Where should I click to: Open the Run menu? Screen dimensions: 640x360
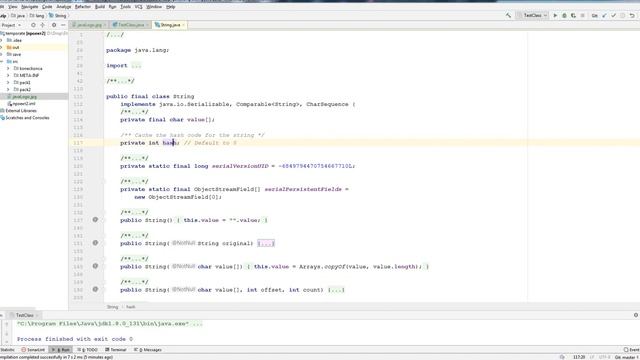113,7
